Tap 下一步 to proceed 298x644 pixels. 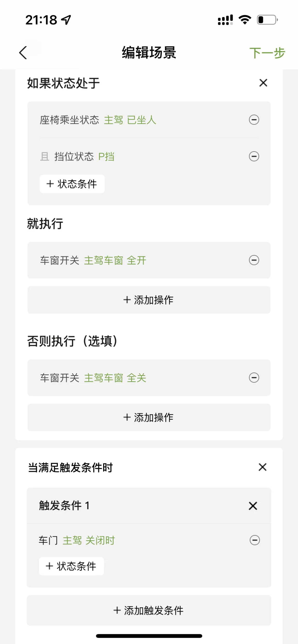[x=267, y=53]
